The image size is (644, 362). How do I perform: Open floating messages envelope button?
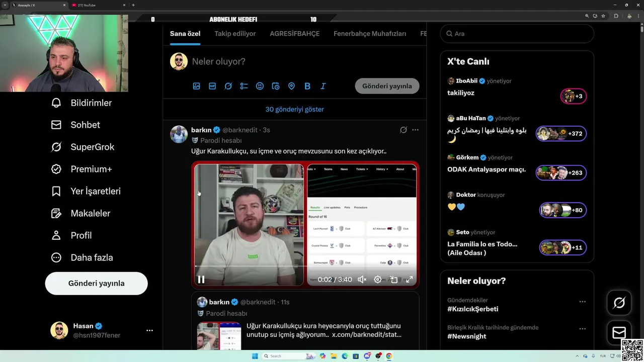click(619, 333)
